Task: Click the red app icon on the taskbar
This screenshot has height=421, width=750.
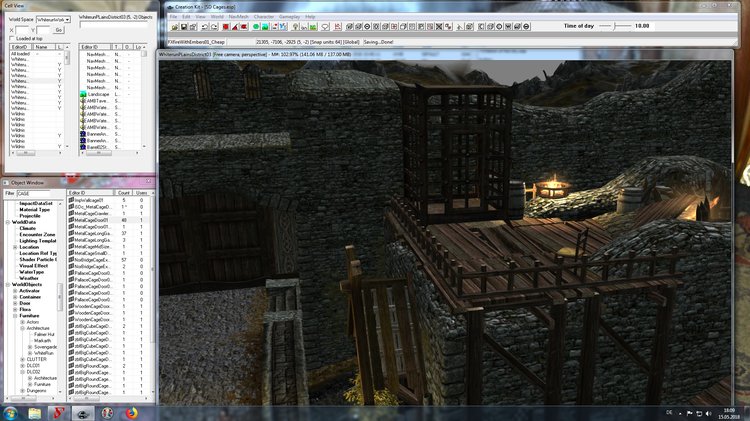Action: pos(58,413)
